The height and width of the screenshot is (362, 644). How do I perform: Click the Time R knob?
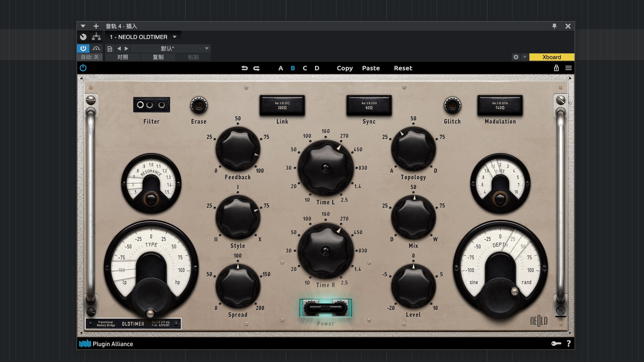pyautogui.click(x=325, y=250)
